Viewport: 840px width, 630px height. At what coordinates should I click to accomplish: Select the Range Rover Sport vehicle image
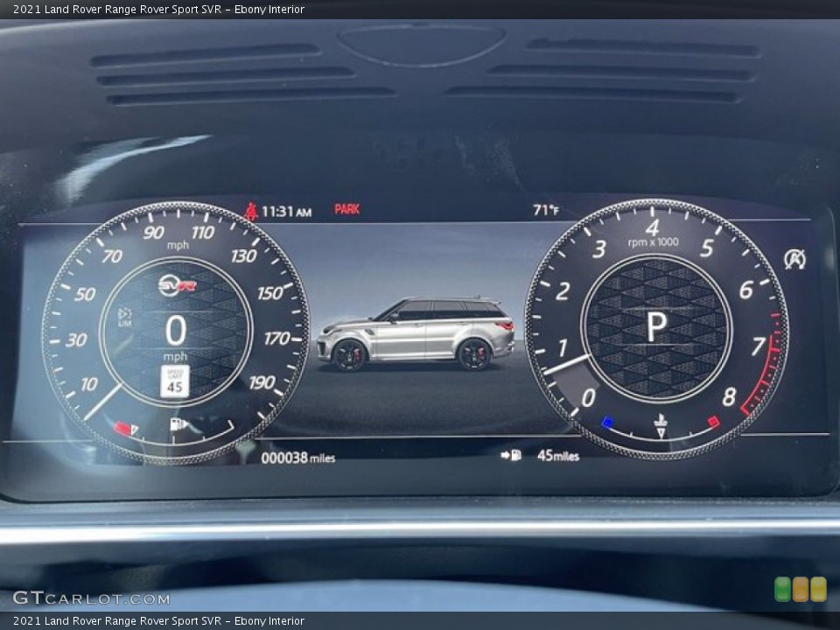pos(416,333)
